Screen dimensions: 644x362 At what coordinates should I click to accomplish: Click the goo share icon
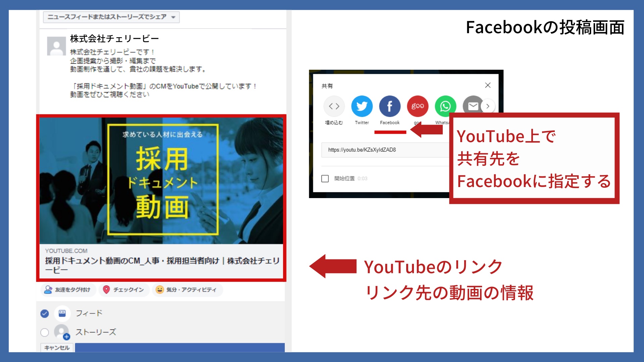point(417,106)
